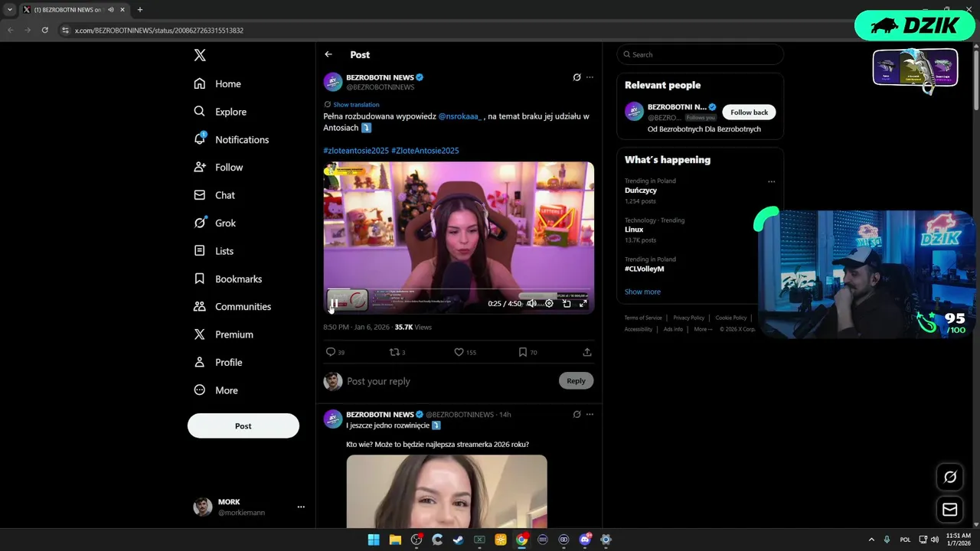Expand the footer More menu
The image size is (980, 551).
(x=703, y=329)
